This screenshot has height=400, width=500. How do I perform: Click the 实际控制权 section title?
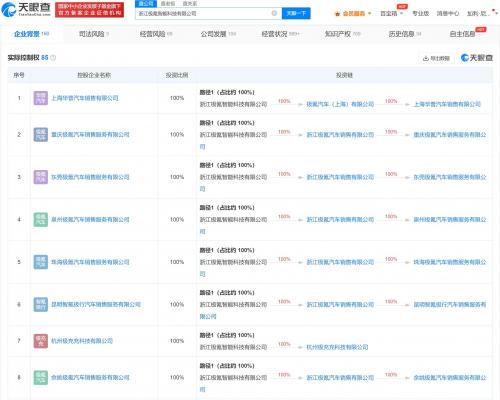click(24, 58)
